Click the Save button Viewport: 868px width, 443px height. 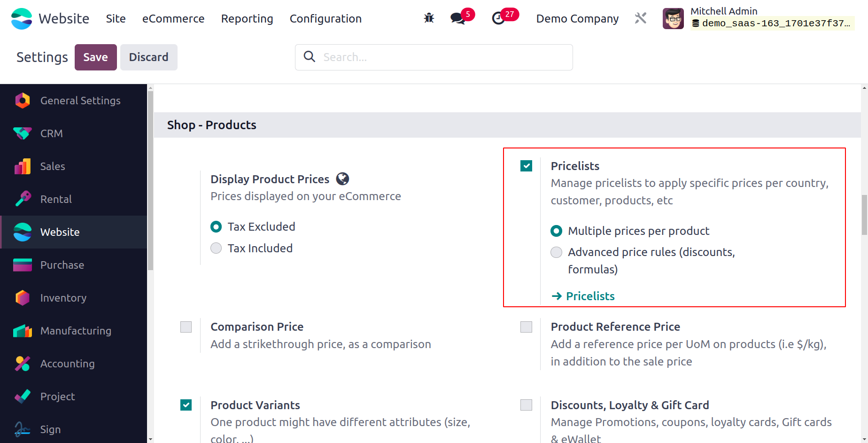click(x=95, y=57)
